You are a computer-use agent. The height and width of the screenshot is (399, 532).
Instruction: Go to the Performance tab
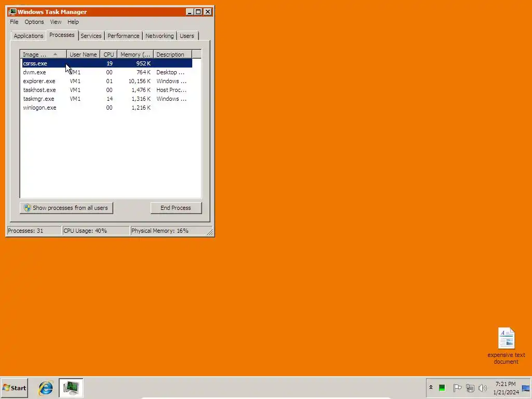point(124,36)
